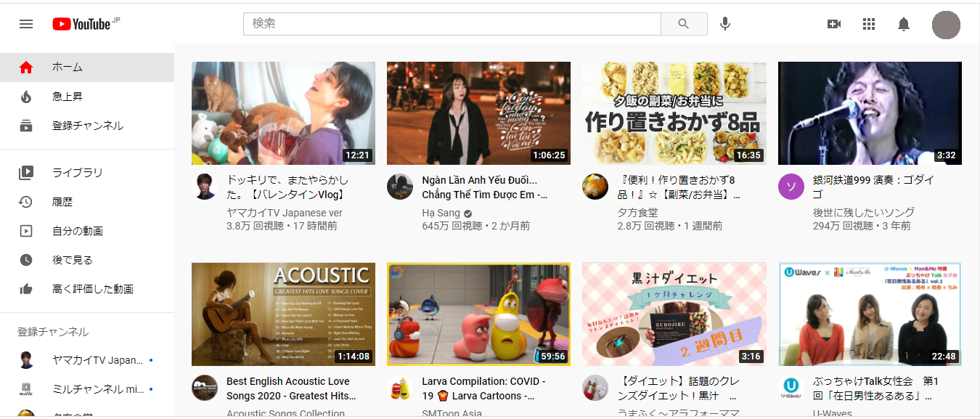This screenshot has width=980, height=419.
Task: Open the YouTube apps grid icon
Action: [869, 24]
